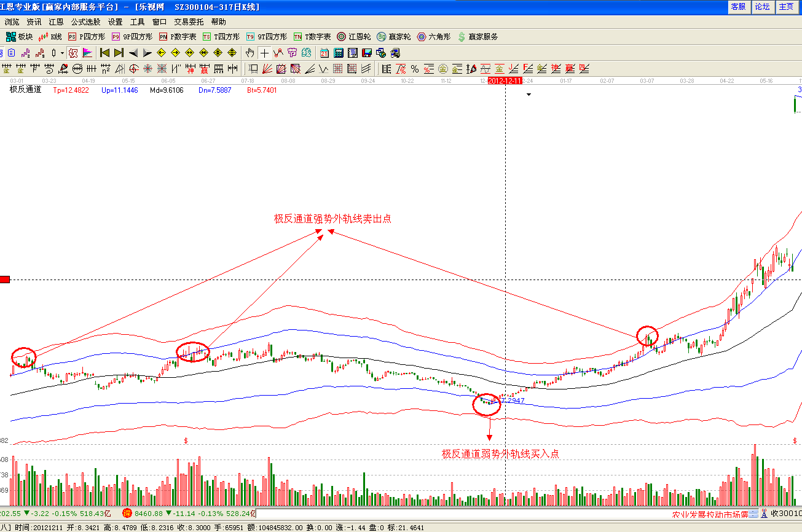This screenshot has width=802, height=532.
Task: Jump to first bar with skip-start arrow
Action: pos(105,53)
